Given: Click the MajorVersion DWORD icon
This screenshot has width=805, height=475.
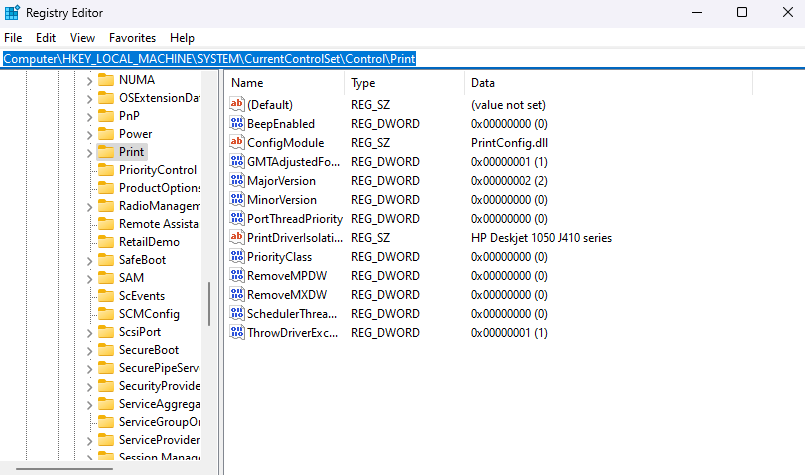Looking at the screenshot, I should click(x=236, y=180).
